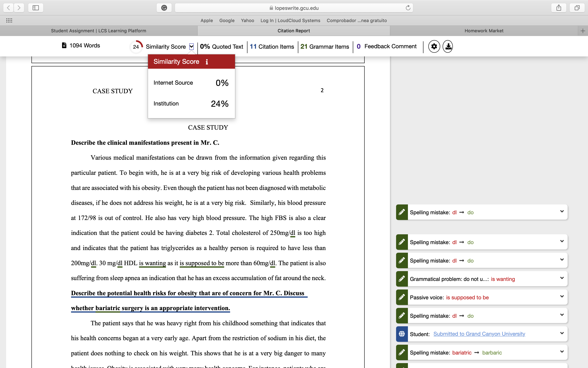
Task: Open the Apple bookmark
Action: tap(207, 20)
